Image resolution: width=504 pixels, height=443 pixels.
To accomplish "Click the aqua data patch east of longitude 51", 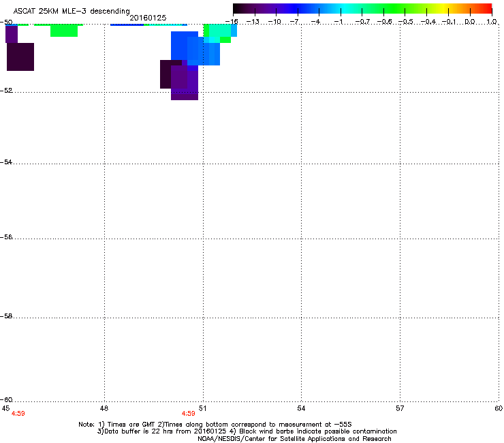I will tap(220, 31).
